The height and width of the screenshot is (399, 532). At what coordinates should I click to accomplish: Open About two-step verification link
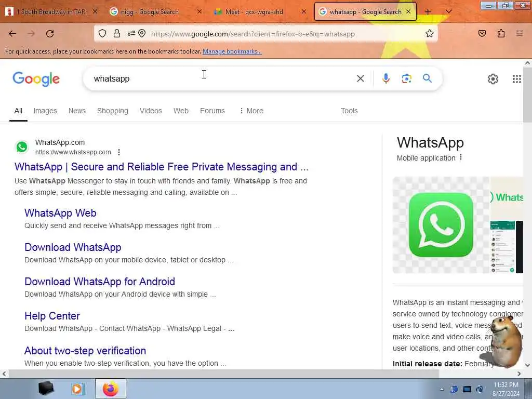click(85, 351)
